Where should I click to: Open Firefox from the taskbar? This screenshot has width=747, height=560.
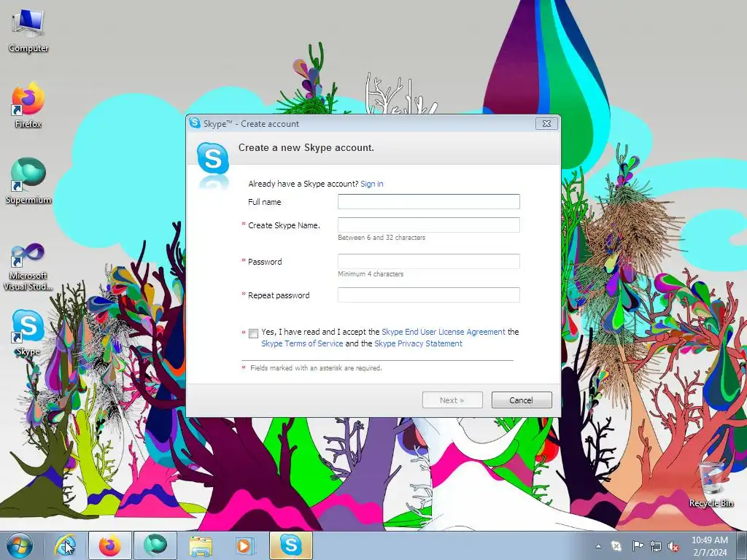[110, 545]
